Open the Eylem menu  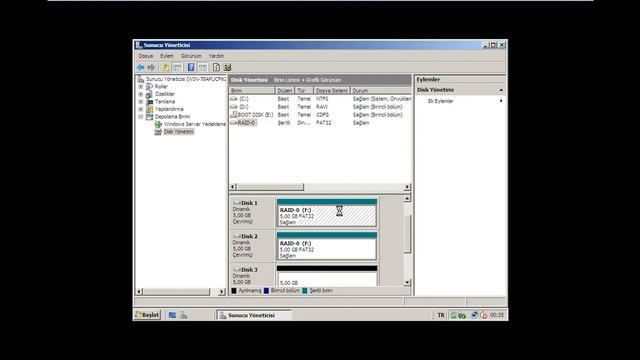(x=167, y=56)
